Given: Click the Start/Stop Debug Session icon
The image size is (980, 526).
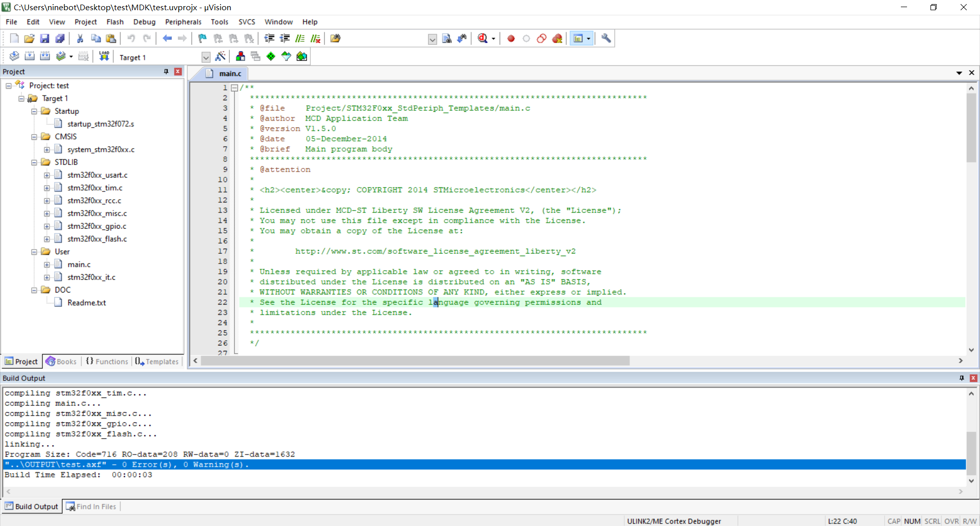Looking at the screenshot, I should click(x=482, y=38).
